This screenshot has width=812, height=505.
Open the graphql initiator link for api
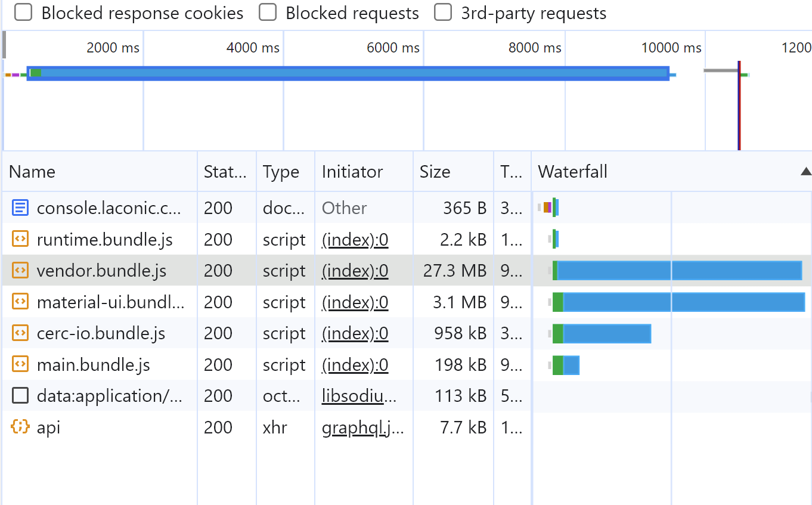coord(362,427)
